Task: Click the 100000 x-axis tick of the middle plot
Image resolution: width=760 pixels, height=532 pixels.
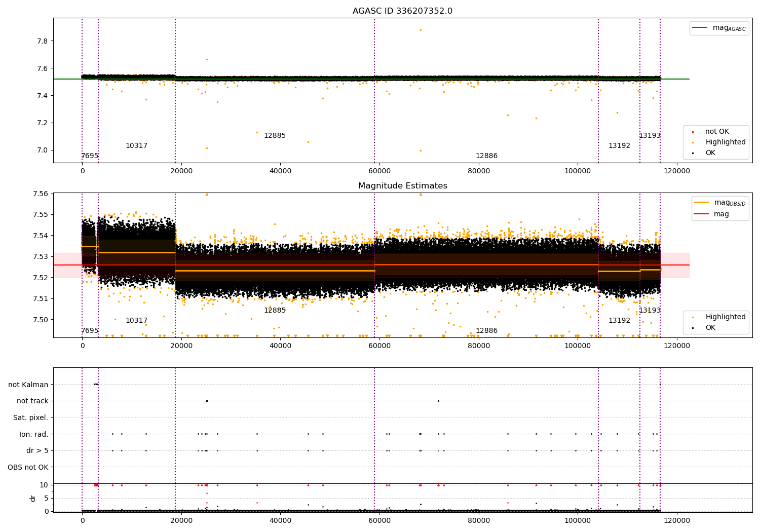Action: coord(578,346)
